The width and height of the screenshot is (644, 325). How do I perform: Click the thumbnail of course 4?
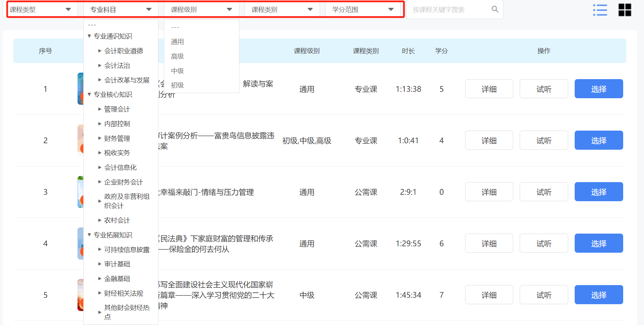point(80,243)
